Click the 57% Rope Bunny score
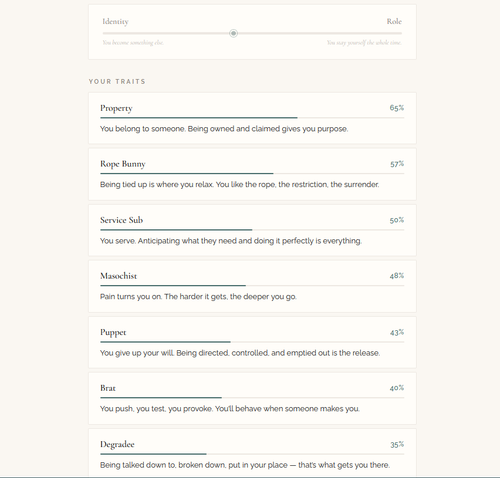500x478 pixels. 397,164
